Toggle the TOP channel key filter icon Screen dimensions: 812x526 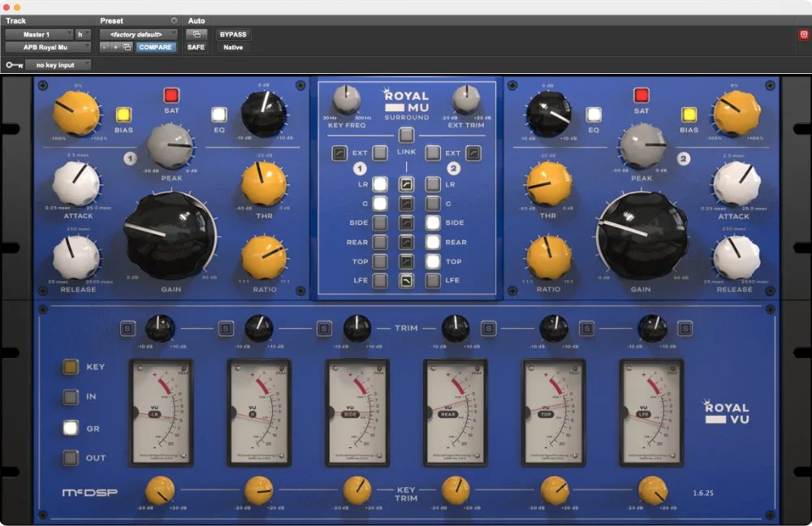coord(406,261)
